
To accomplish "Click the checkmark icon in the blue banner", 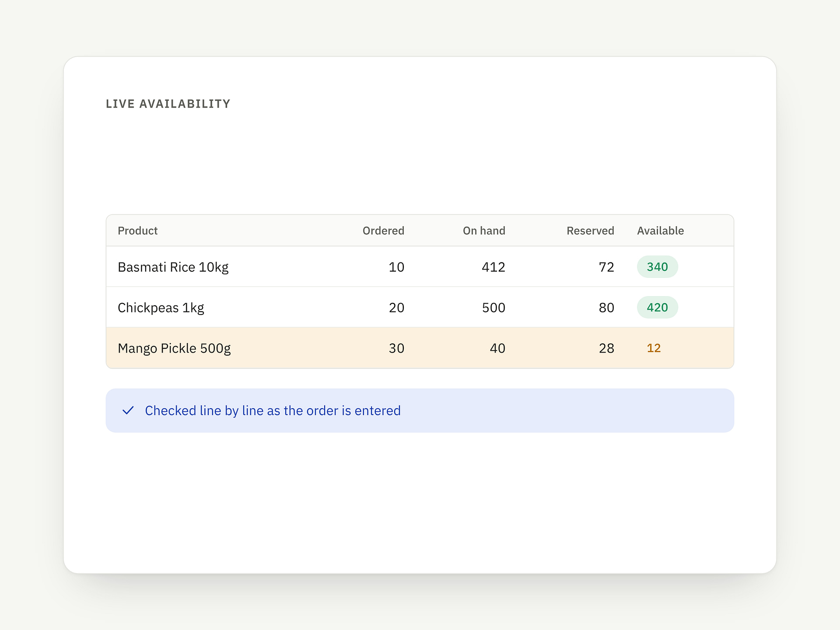I will pos(128,410).
